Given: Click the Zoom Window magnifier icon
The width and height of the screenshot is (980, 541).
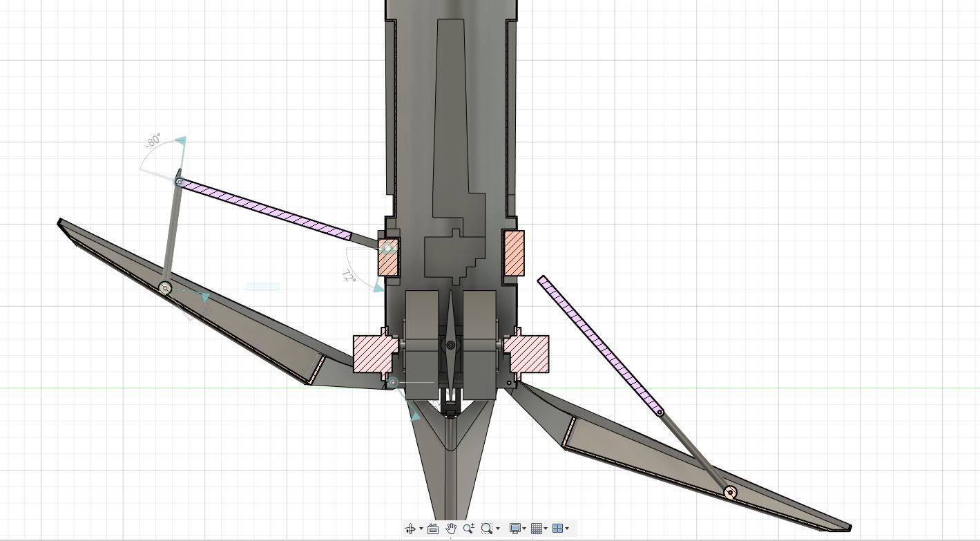Looking at the screenshot, I should tap(487, 529).
